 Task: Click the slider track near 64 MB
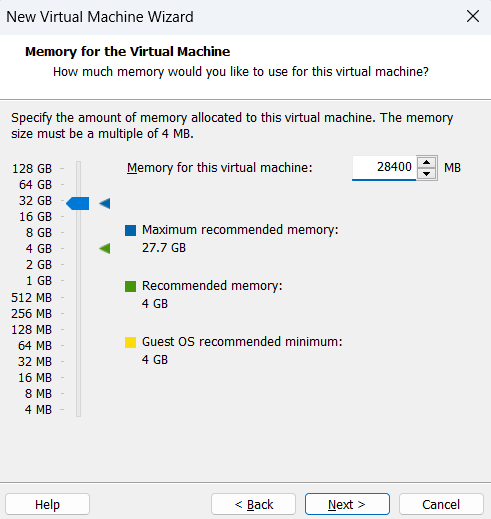tap(79, 346)
